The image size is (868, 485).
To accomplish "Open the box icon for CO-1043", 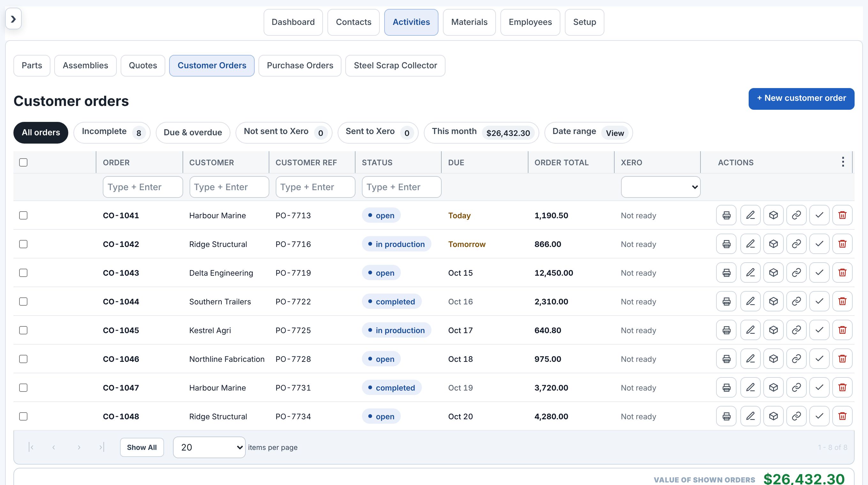I will pos(773,272).
